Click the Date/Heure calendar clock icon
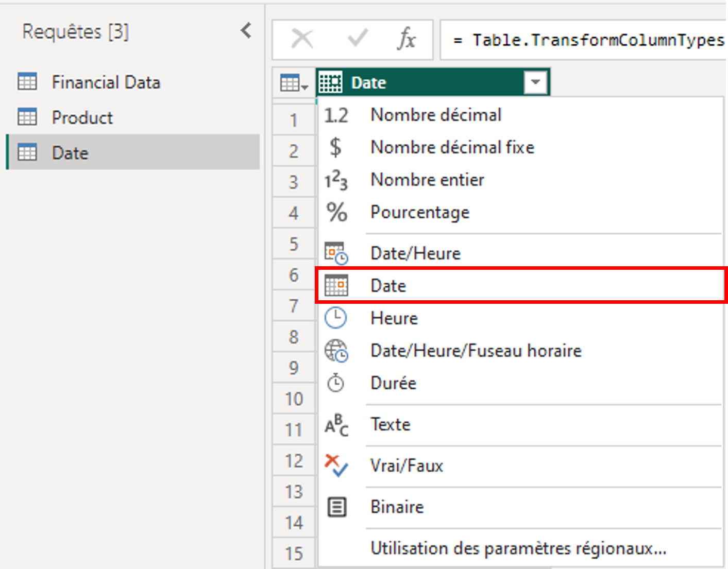The width and height of the screenshot is (728, 569). point(336,253)
